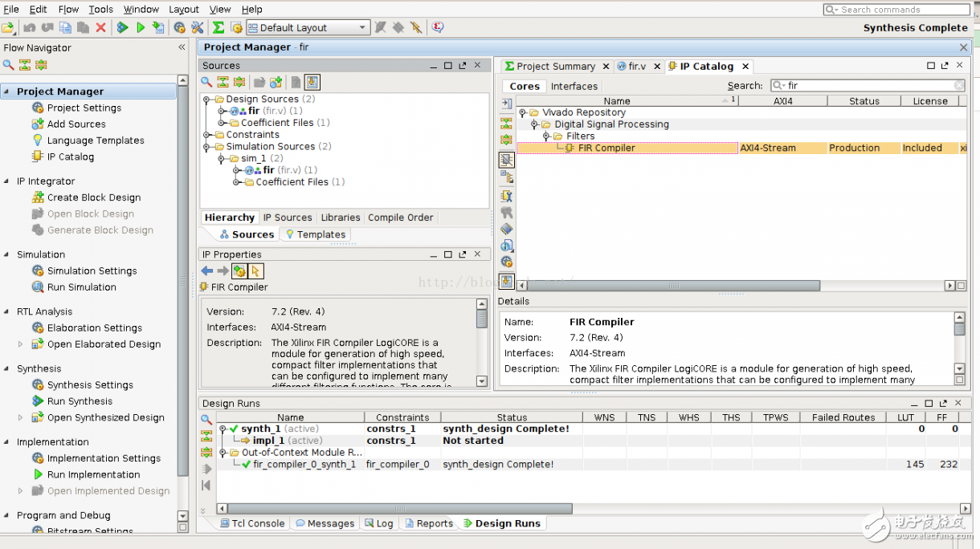Expand Open Synthesized Design in Flow Navigator
The height and width of the screenshot is (549, 980).
[21, 417]
